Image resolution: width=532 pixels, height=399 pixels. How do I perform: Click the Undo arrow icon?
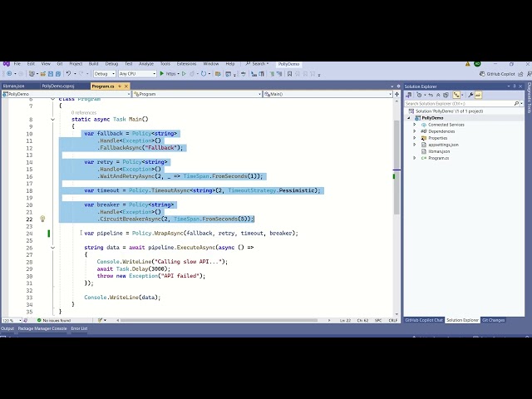(x=68, y=74)
